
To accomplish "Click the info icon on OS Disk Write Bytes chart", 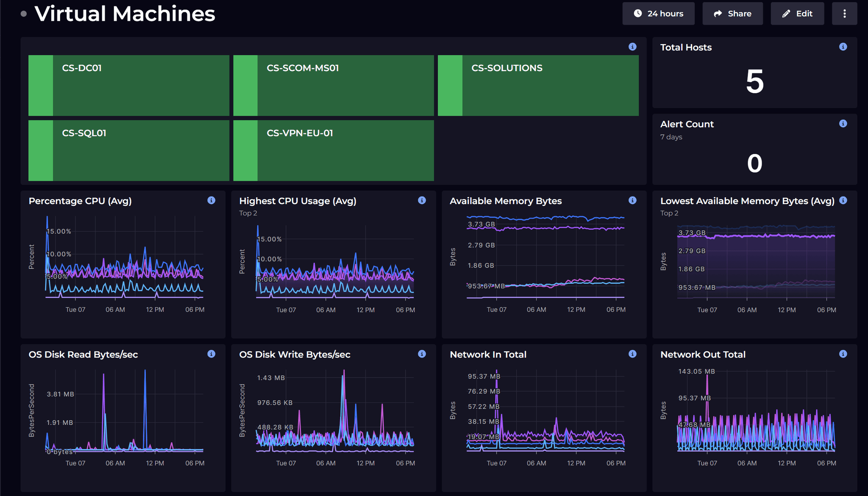I will click(422, 354).
